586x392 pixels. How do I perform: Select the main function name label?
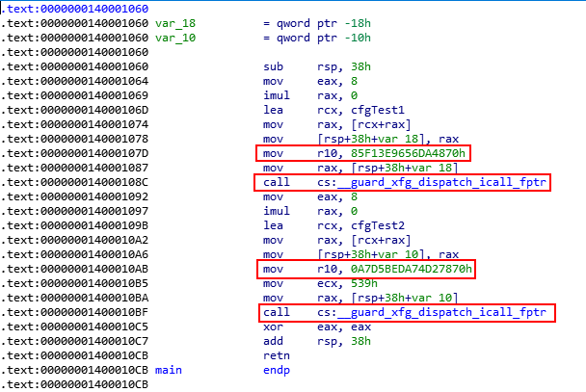pos(169,371)
